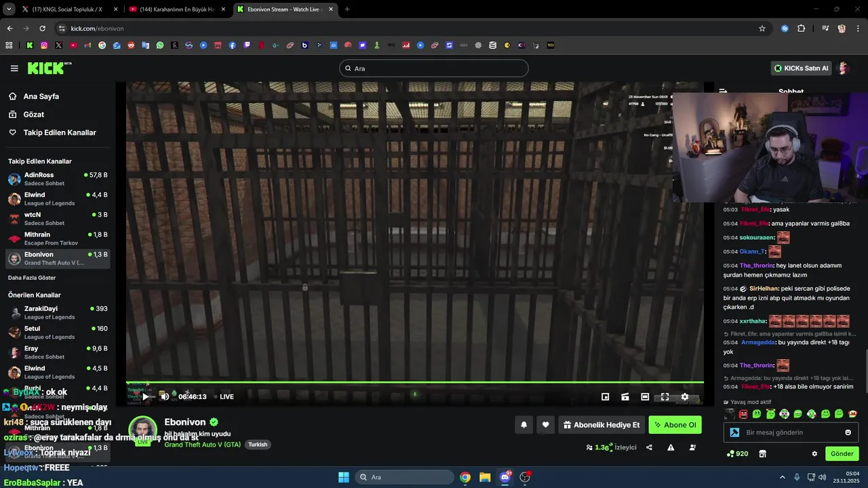Screen dimensions: 868x488
Task: Open the WhatsApp bookmark icon
Action: coord(160,45)
